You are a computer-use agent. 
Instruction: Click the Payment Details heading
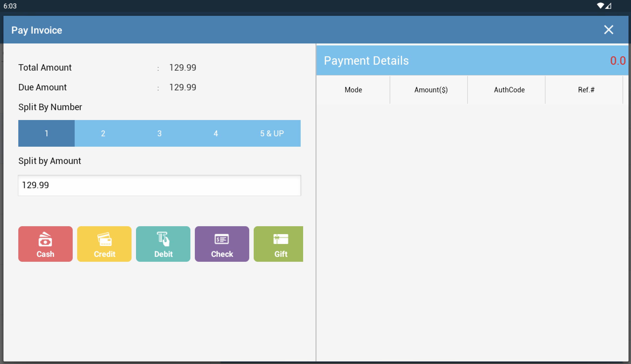[x=366, y=61]
